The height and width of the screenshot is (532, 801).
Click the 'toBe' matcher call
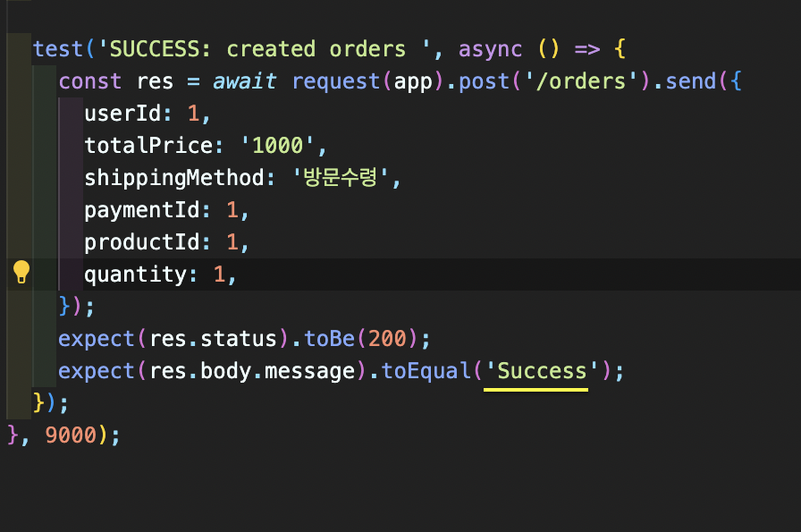click(330, 339)
